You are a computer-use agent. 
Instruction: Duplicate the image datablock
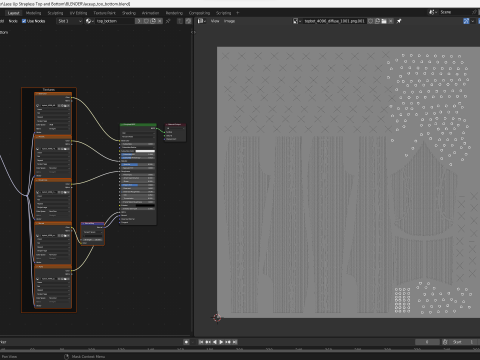tap(377, 21)
